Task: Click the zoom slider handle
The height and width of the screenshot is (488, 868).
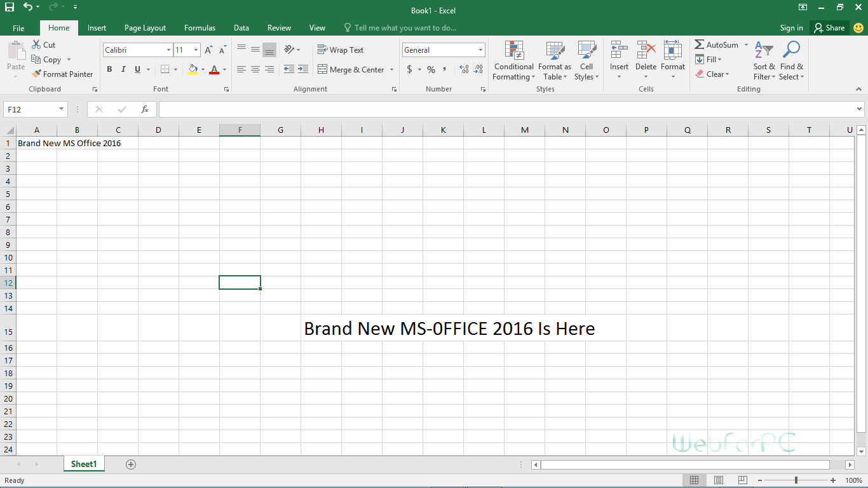Action: coord(796,480)
